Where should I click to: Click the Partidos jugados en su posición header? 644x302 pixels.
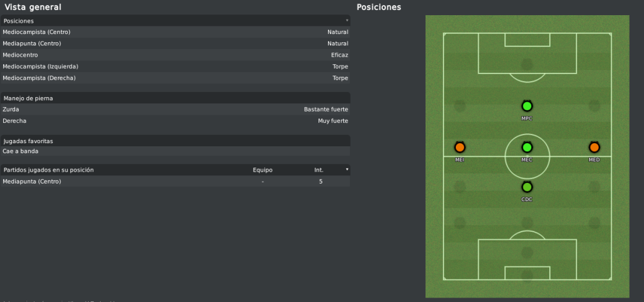click(x=48, y=170)
